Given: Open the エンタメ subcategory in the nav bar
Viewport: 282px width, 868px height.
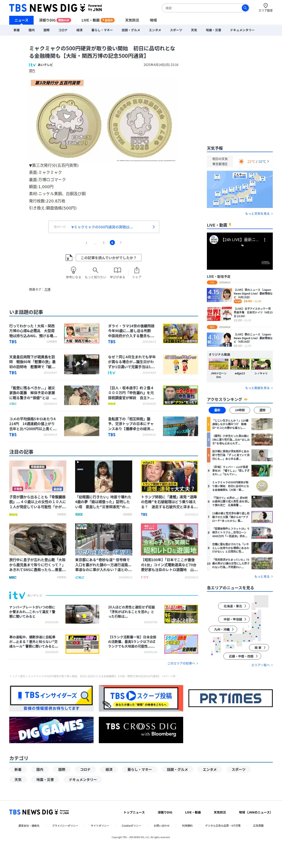Looking at the screenshot, I should coord(155,30).
